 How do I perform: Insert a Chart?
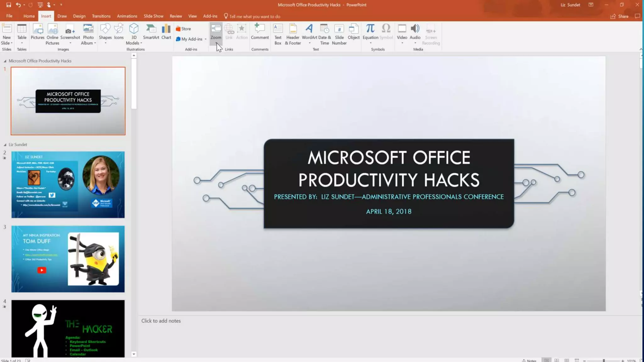[166, 32]
